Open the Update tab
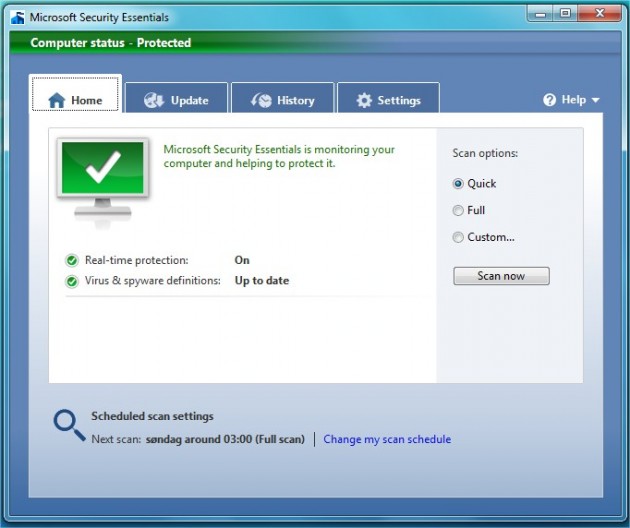Image resolution: width=630 pixels, height=528 pixels. [x=176, y=98]
